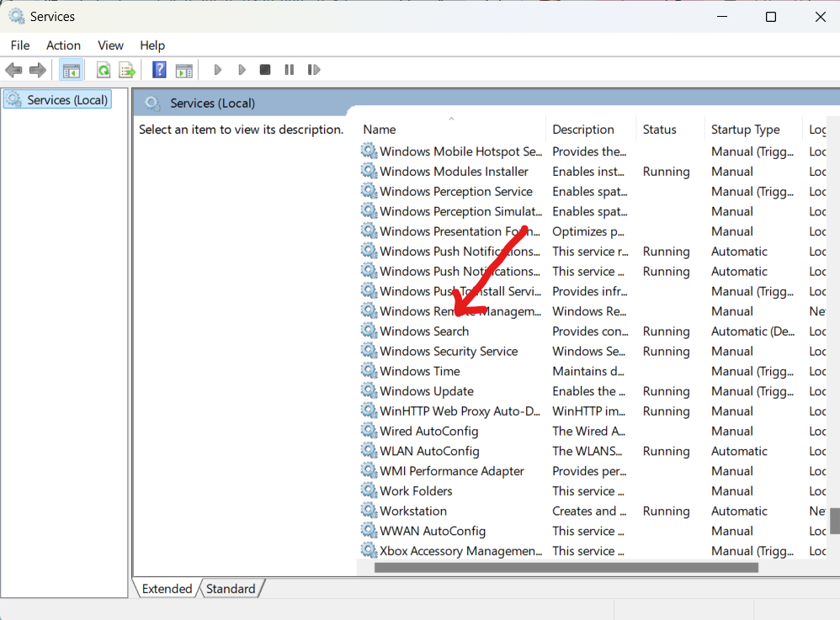The width and height of the screenshot is (840, 620).
Task: Click the Forward navigation arrow
Action: pos(38,69)
